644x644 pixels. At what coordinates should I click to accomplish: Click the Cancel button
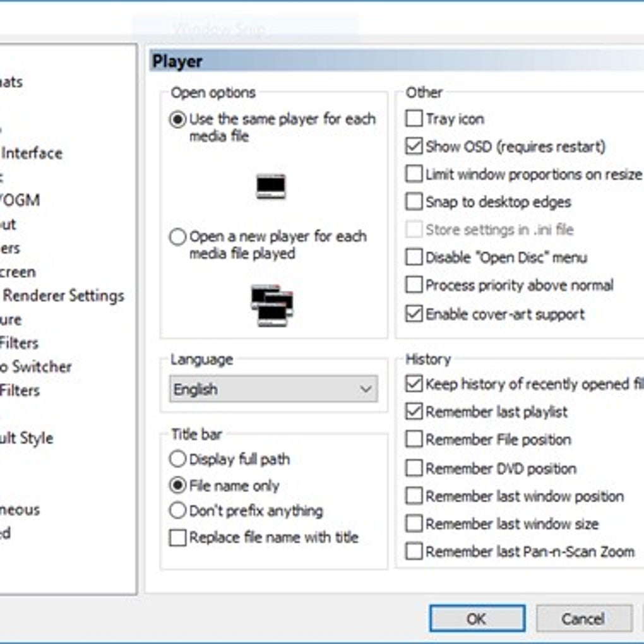pos(583,619)
